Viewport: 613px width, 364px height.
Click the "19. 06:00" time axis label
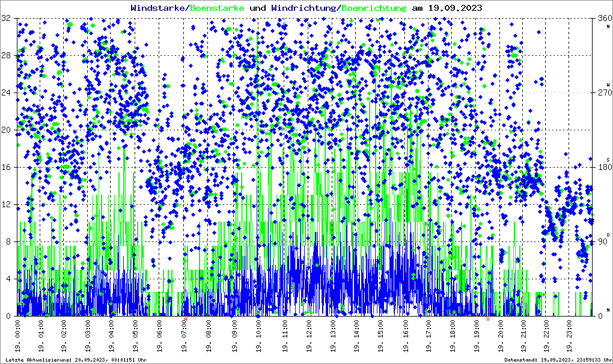tap(159, 336)
